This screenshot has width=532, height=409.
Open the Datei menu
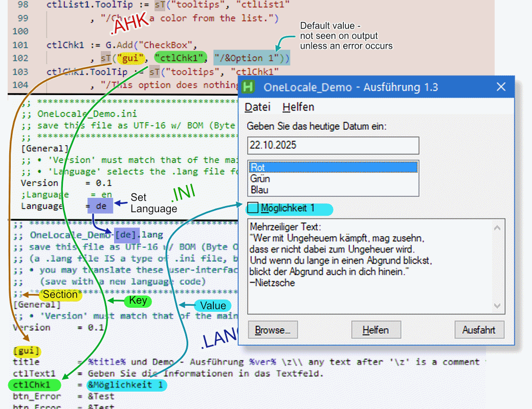(x=257, y=107)
